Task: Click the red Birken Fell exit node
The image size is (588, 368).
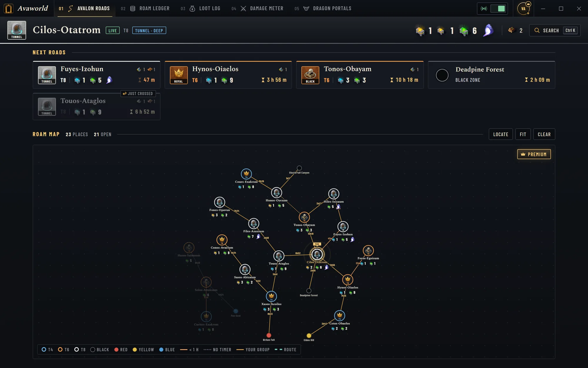Action: [269, 335]
